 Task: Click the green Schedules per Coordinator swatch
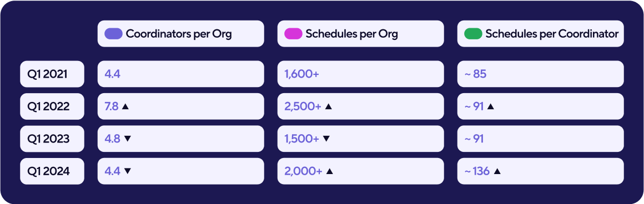tap(473, 34)
